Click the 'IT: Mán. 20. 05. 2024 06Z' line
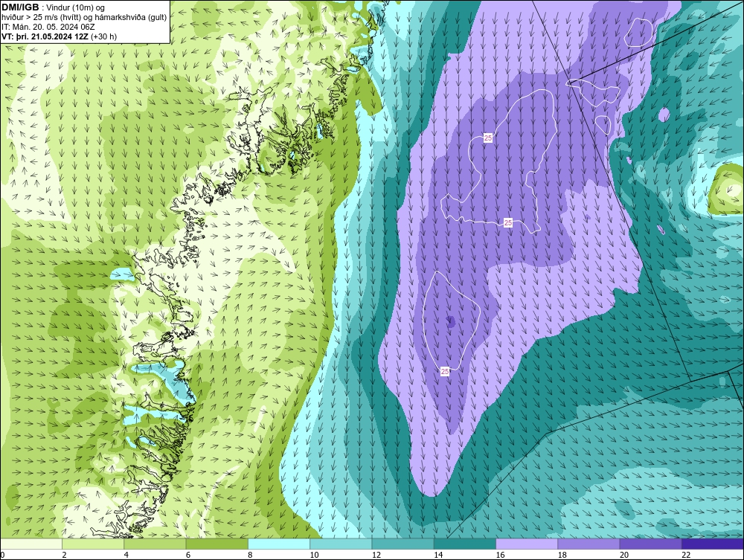 click(x=48, y=27)
